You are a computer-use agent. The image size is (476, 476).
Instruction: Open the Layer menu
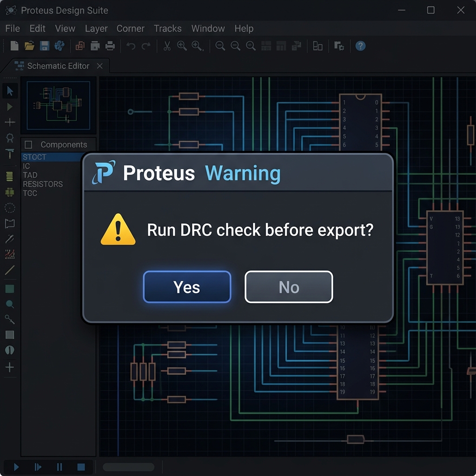click(x=96, y=28)
